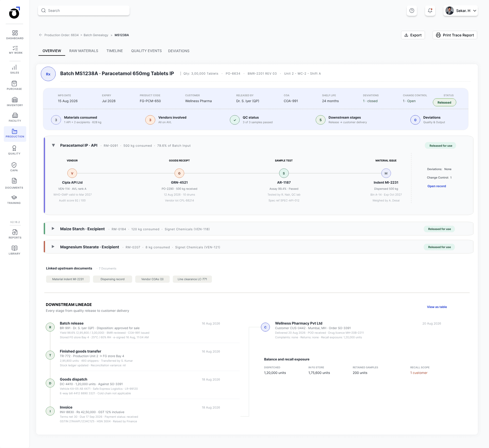Click Print Trace Report button

(x=455, y=35)
